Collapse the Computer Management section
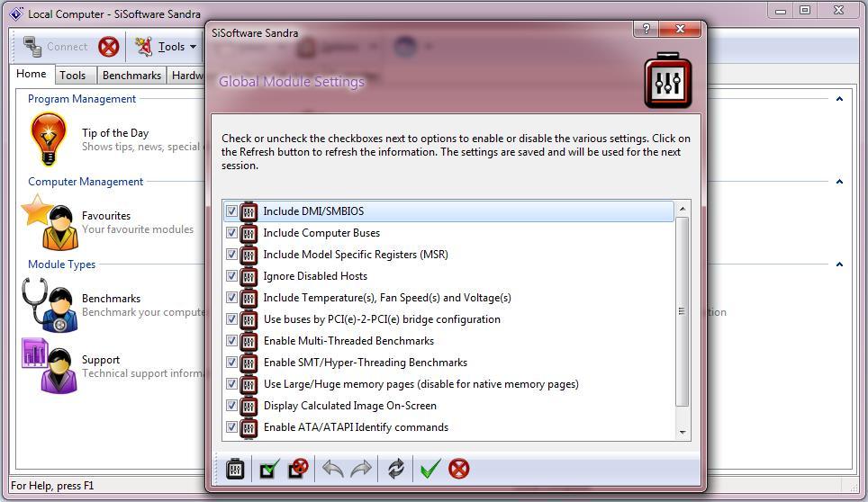This screenshot has width=868, height=502. (x=839, y=182)
